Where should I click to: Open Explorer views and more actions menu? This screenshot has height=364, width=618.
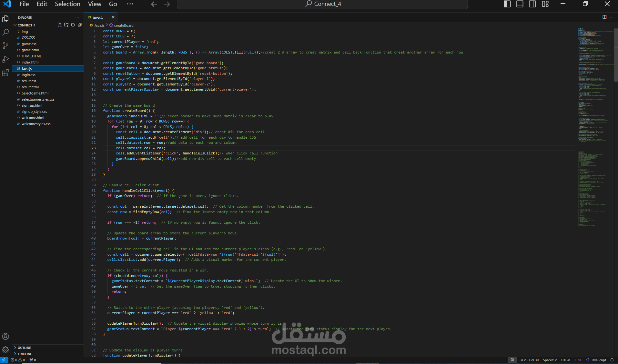click(77, 17)
